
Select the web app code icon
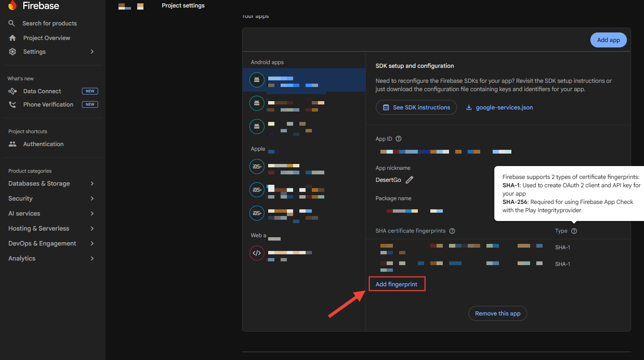[x=257, y=253]
